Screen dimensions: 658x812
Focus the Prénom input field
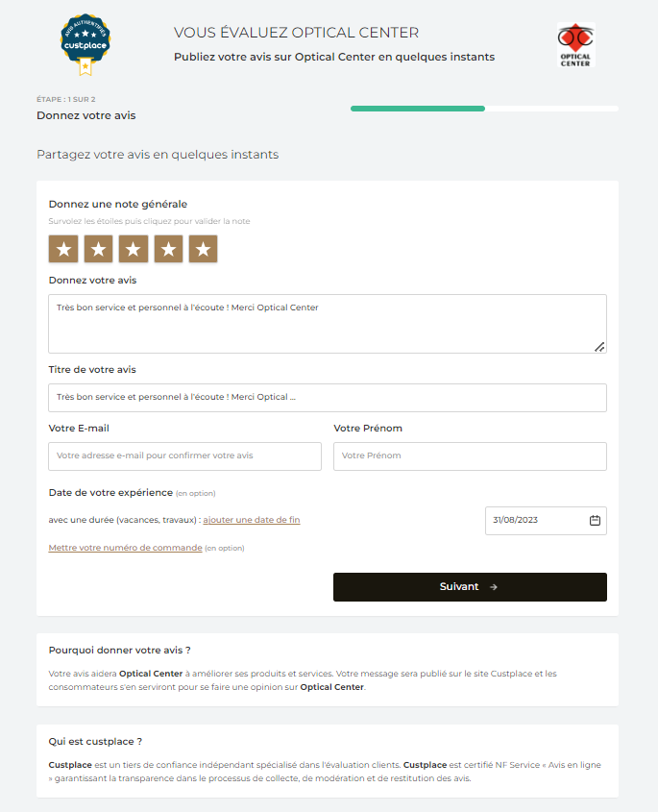coord(470,455)
